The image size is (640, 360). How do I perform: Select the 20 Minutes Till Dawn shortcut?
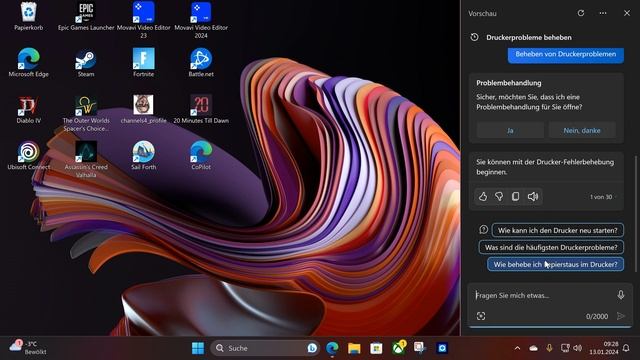(x=201, y=109)
